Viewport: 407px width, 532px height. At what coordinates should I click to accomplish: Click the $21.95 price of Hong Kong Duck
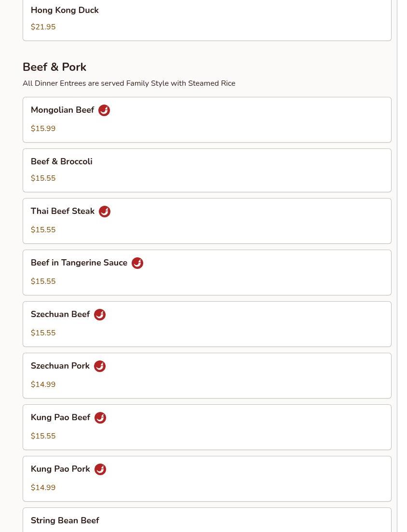43,27
